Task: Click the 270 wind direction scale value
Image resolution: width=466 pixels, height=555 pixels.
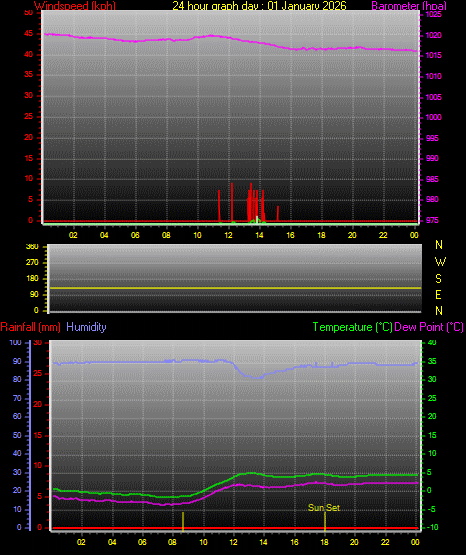Action: pyautogui.click(x=32, y=263)
